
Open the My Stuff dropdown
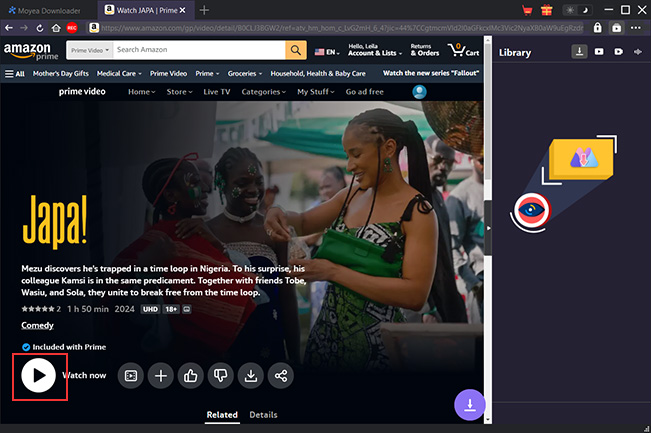coord(315,92)
